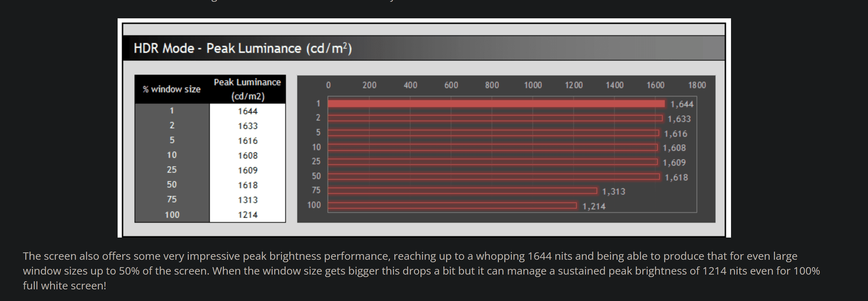Click the "full white screen!" text
This screenshot has height=301, width=868.
[64, 286]
